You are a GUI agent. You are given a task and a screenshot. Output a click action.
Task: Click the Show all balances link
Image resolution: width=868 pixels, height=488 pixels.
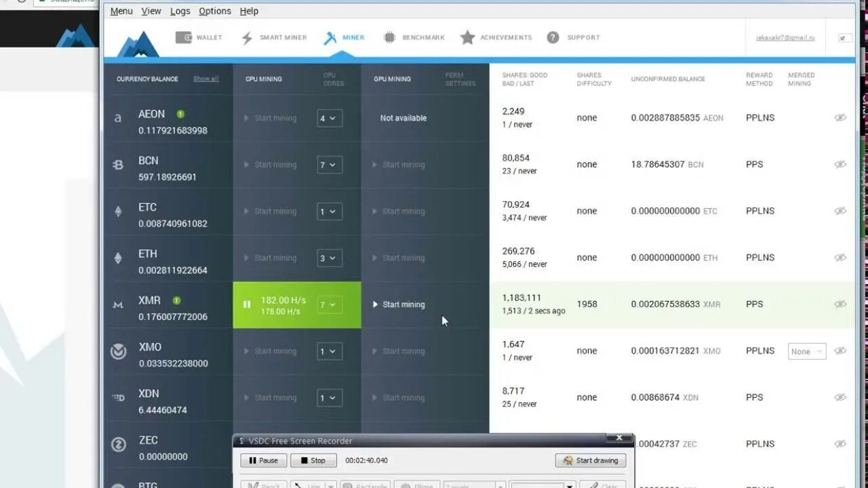pos(206,79)
